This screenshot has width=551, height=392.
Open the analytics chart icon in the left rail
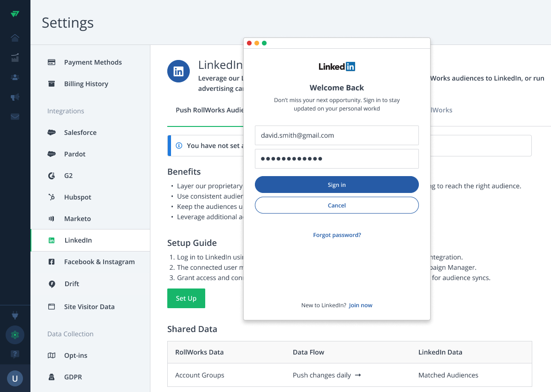coord(15,58)
